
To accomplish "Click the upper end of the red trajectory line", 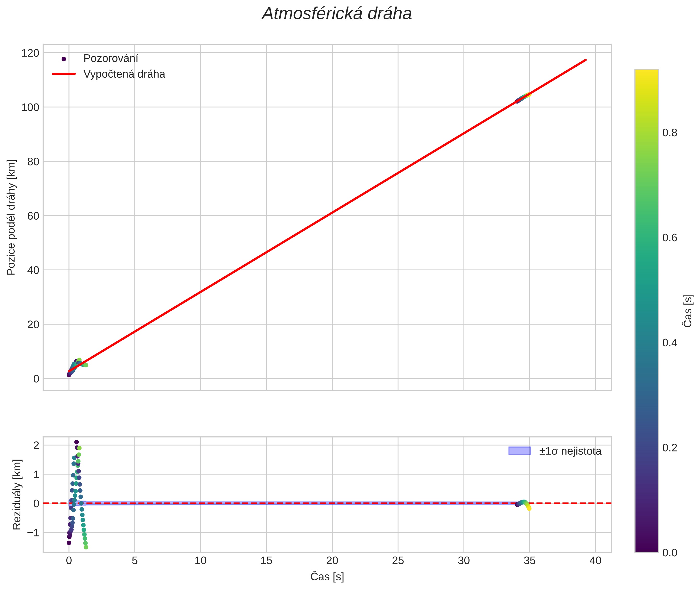I will tap(585, 60).
